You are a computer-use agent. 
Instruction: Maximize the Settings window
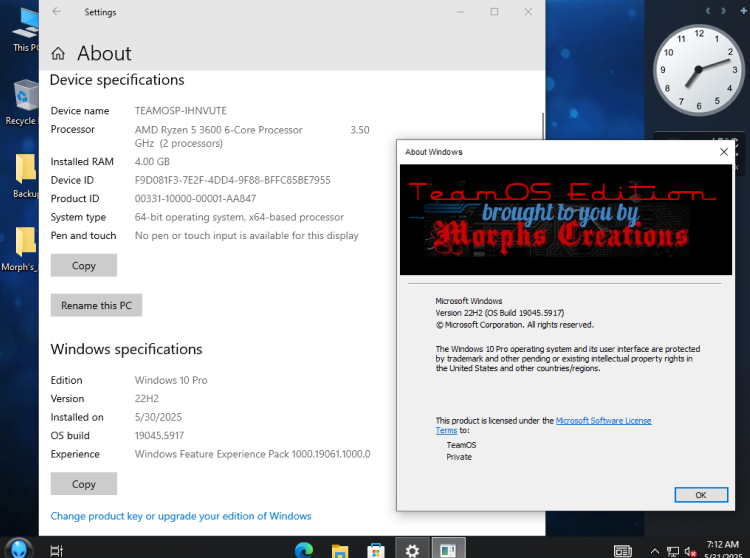click(x=494, y=11)
